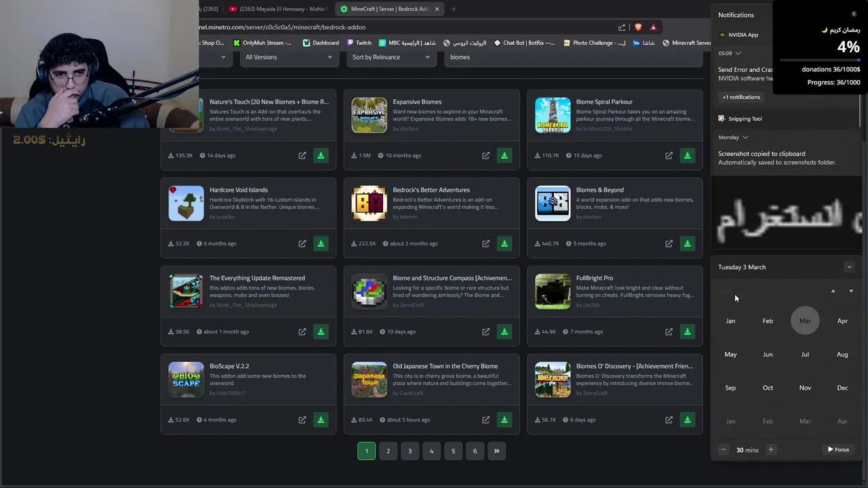Increase focus time with plus button
Viewport: 868px width, 488px height.
coord(770,449)
